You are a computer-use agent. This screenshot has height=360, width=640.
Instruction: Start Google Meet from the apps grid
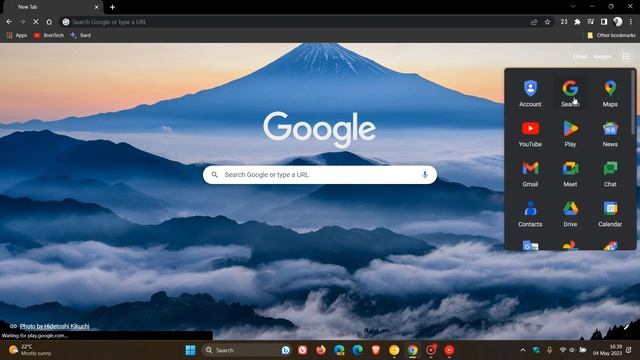click(570, 173)
